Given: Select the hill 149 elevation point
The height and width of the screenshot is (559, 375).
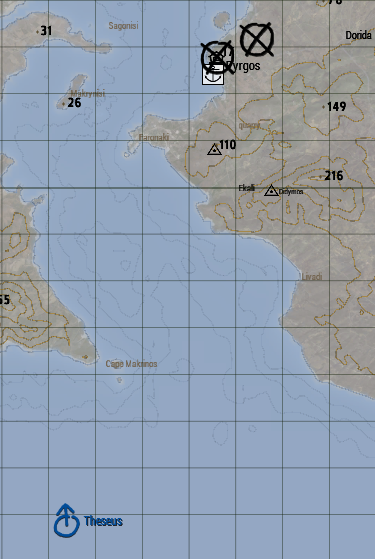Looking at the screenshot, I should coord(334,107).
